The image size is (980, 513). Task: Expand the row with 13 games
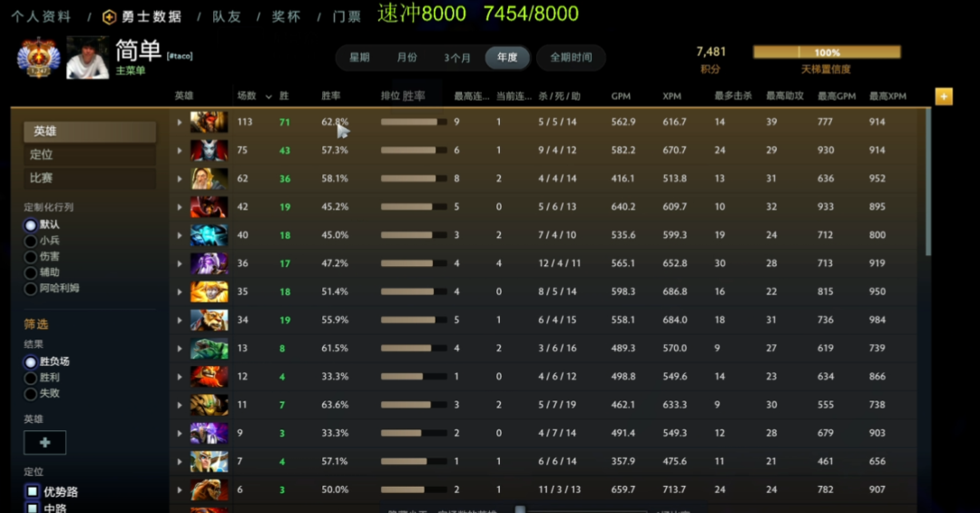click(x=180, y=348)
